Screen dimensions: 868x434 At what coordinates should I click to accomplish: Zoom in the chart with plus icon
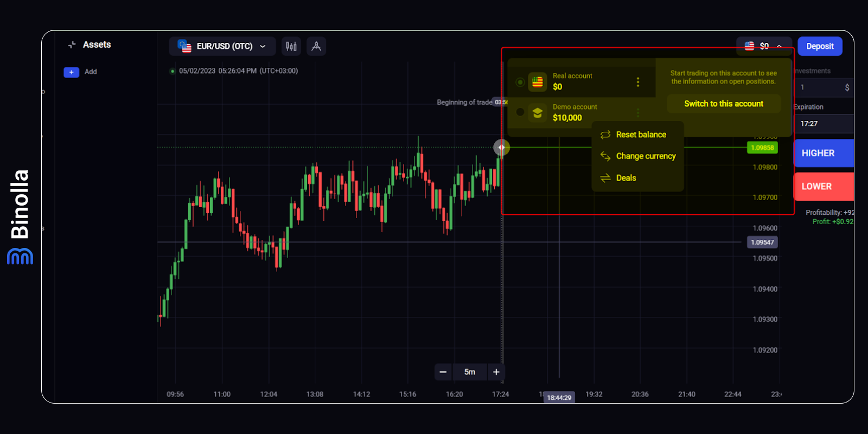coord(496,372)
